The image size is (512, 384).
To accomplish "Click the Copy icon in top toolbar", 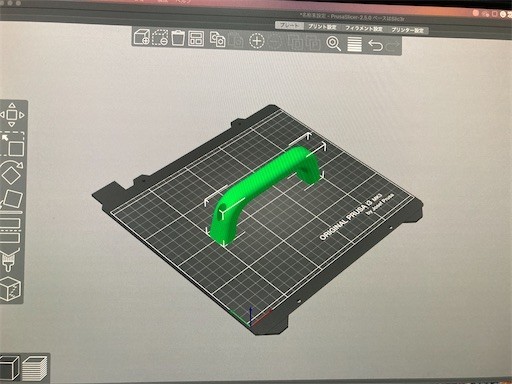I will pyautogui.click(x=217, y=39).
